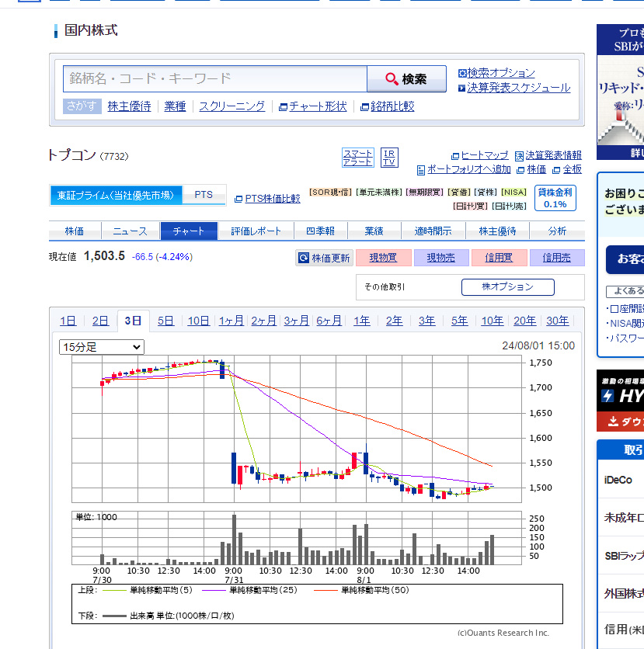Viewport: 644px width, 649px height.
Task: Click the SBI リキッド advertisement banner
Action: tap(620, 92)
